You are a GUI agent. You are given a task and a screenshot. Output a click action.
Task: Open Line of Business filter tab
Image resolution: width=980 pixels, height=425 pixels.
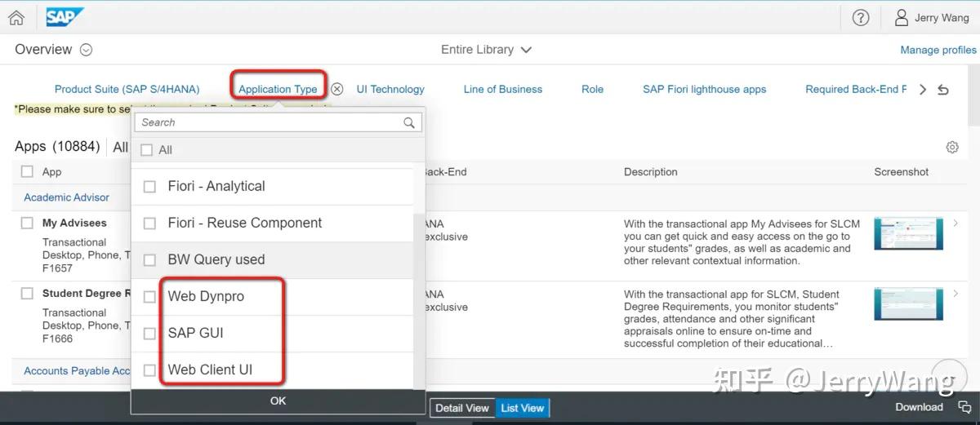click(503, 89)
